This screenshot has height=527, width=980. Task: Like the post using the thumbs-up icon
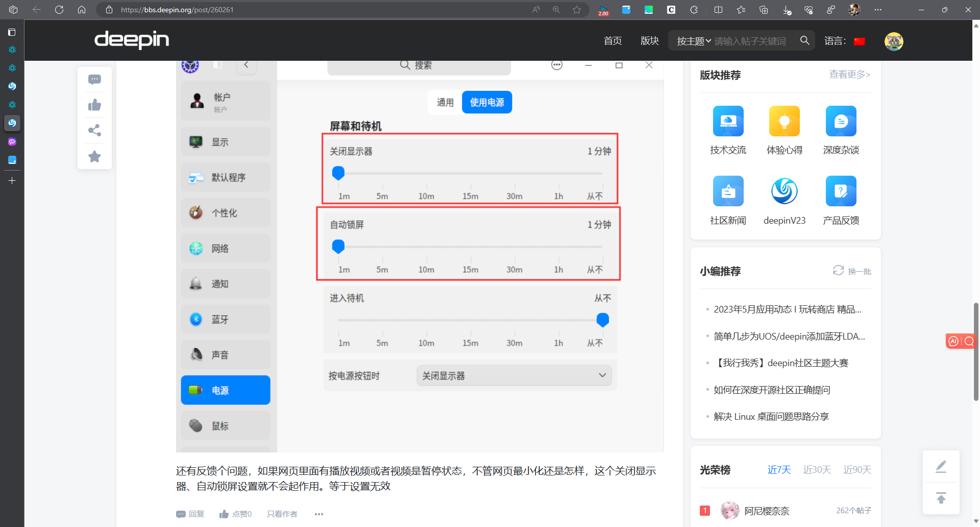(94, 105)
